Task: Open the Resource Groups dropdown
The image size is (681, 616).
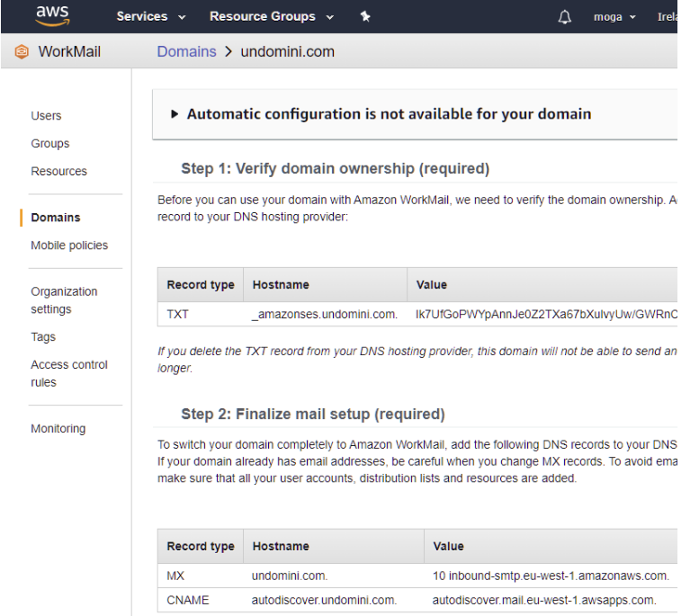Action: pos(272,16)
